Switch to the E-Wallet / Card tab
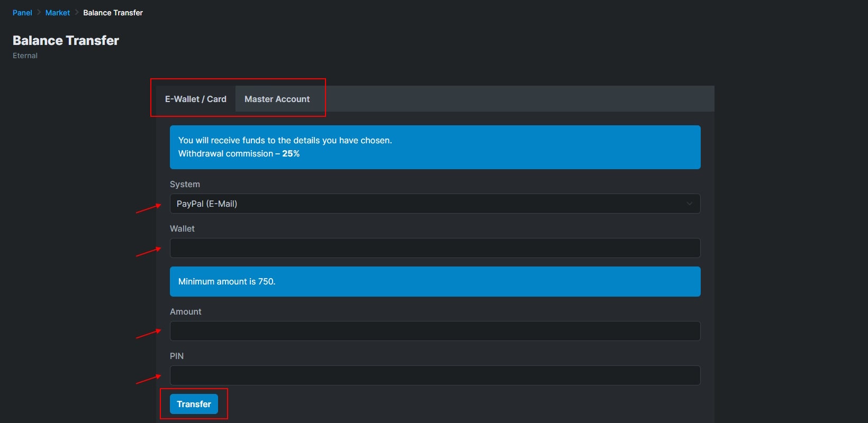The width and height of the screenshot is (868, 423). click(x=195, y=99)
